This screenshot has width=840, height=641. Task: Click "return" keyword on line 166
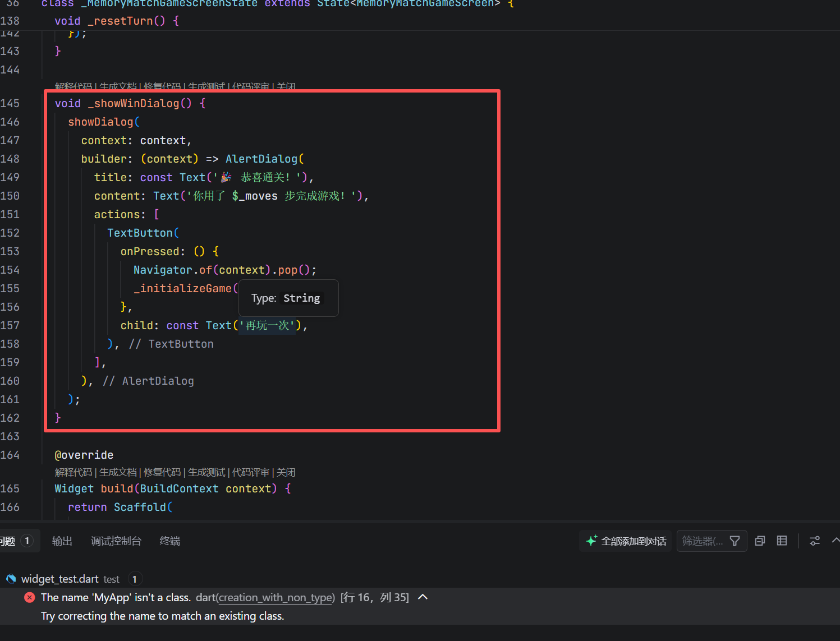(x=88, y=507)
